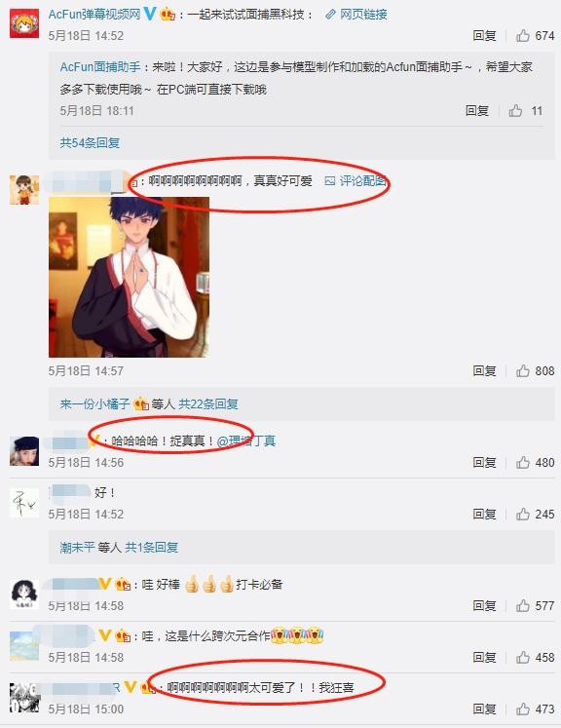Screen dimensions: 561x728
Task: Open AcFun面捕助手 user profile
Action: (100, 67)
